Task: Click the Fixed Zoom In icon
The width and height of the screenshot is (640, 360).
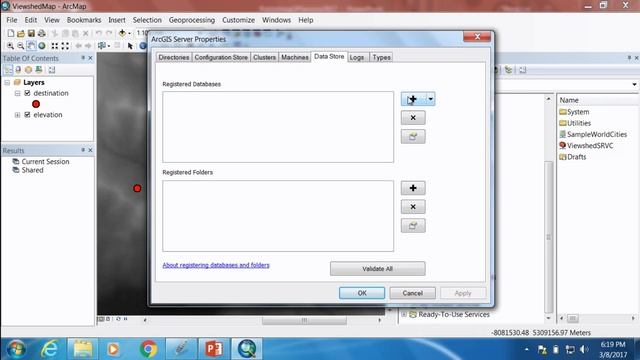Action: (54, 46)
